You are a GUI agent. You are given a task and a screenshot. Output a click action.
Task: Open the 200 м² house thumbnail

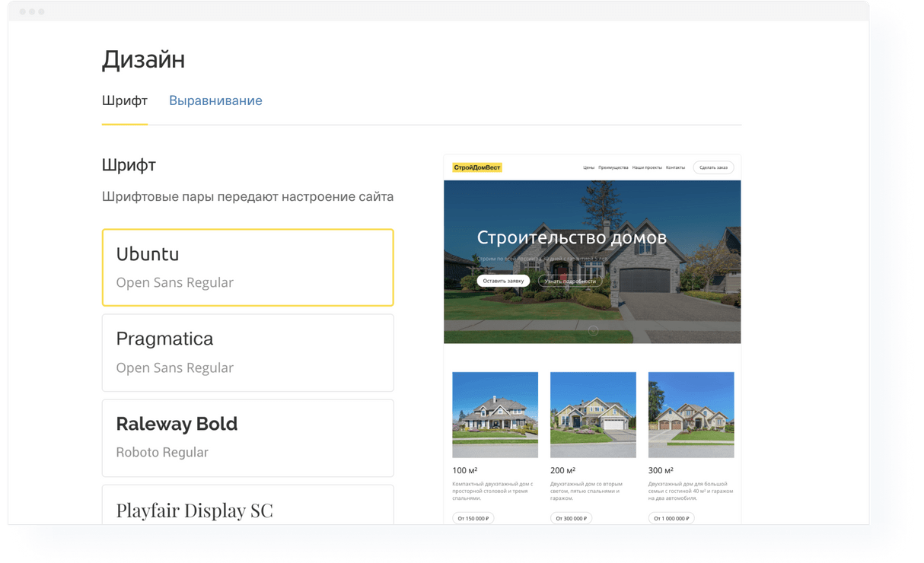(593, 415)
